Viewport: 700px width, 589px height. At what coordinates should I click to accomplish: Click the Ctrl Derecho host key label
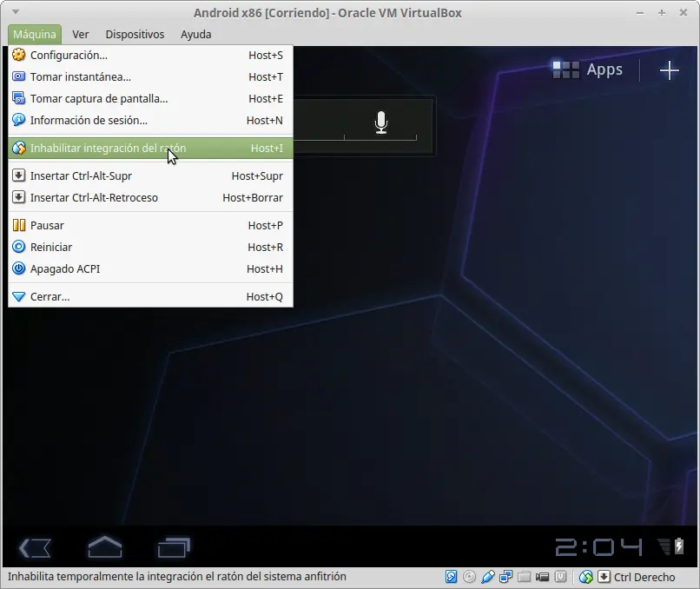644,578
